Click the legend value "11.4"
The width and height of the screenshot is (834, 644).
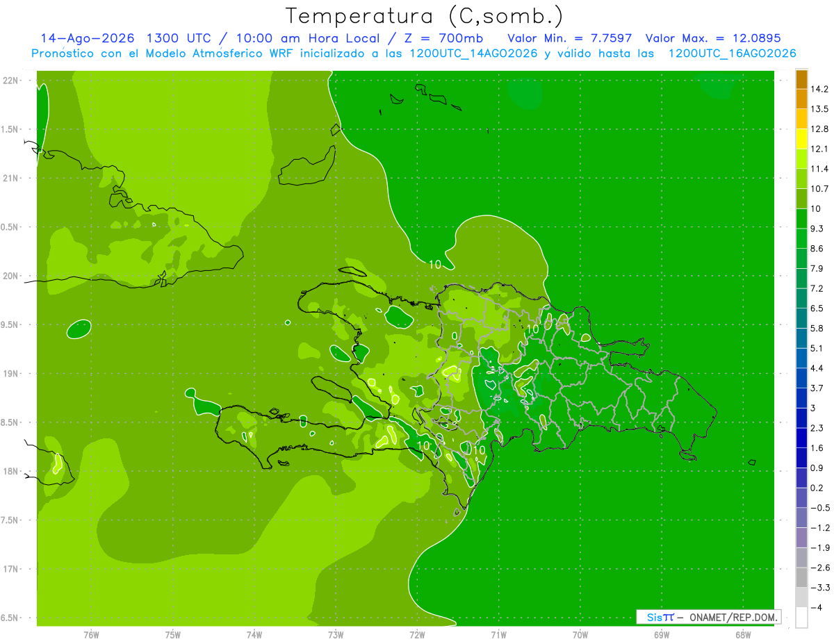819,169
